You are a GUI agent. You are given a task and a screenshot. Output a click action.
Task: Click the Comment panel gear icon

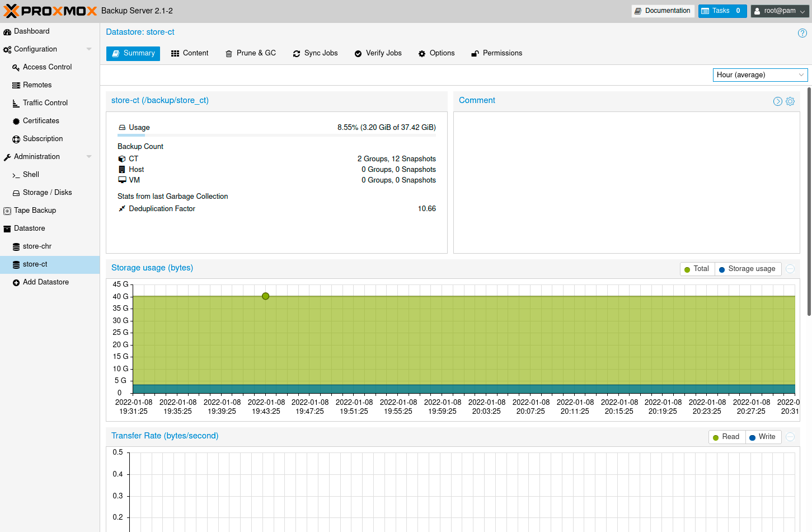tap(790, 101)
